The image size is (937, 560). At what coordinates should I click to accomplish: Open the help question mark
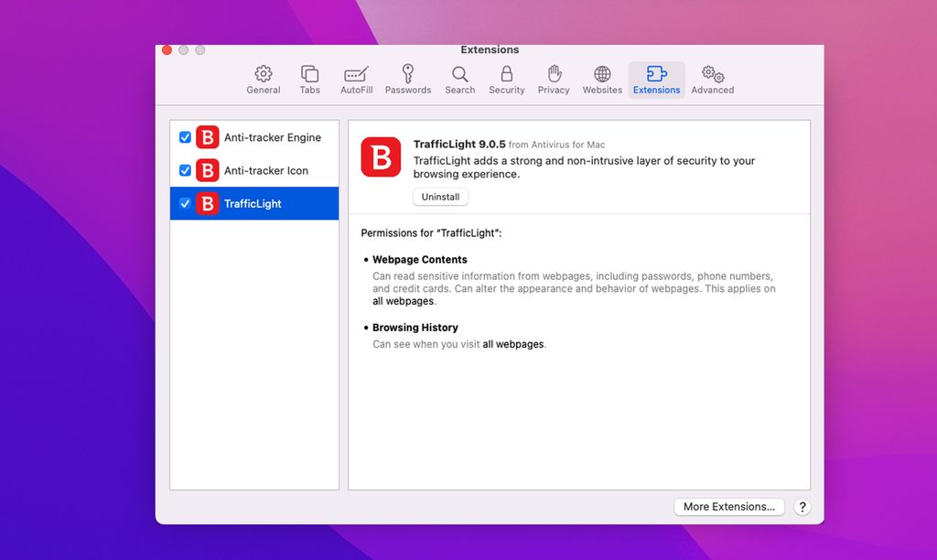(802, 507)
